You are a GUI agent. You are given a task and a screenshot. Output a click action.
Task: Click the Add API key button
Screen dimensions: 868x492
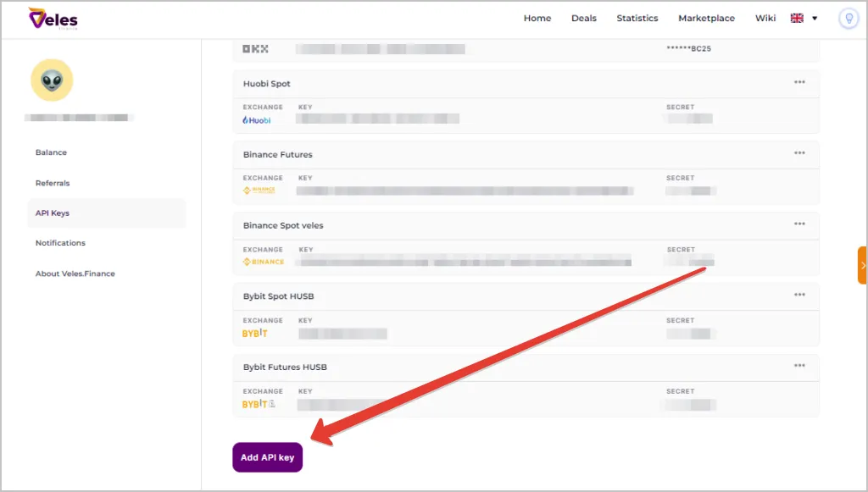click(267, 457)
